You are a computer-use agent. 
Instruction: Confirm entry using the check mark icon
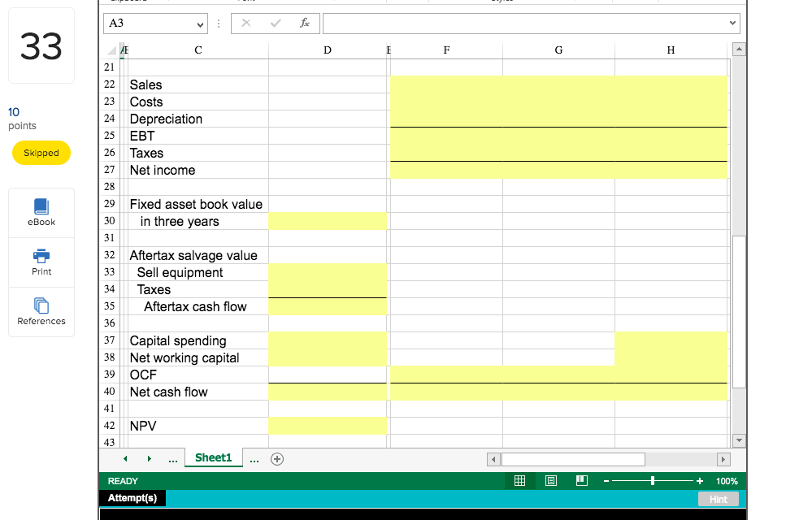(276, 23)
